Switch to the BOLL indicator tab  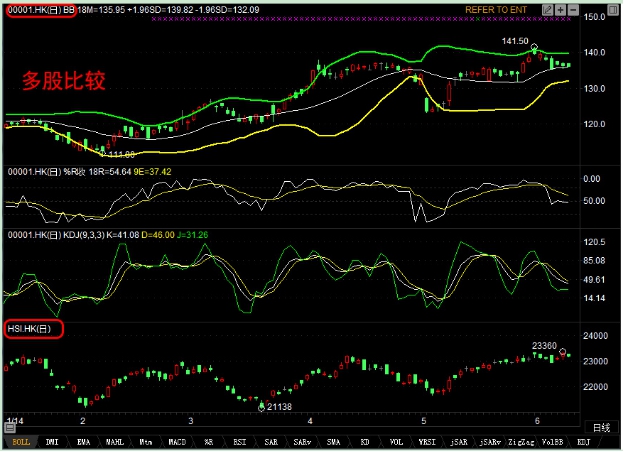pyautogui.click(x=20, y=440)
